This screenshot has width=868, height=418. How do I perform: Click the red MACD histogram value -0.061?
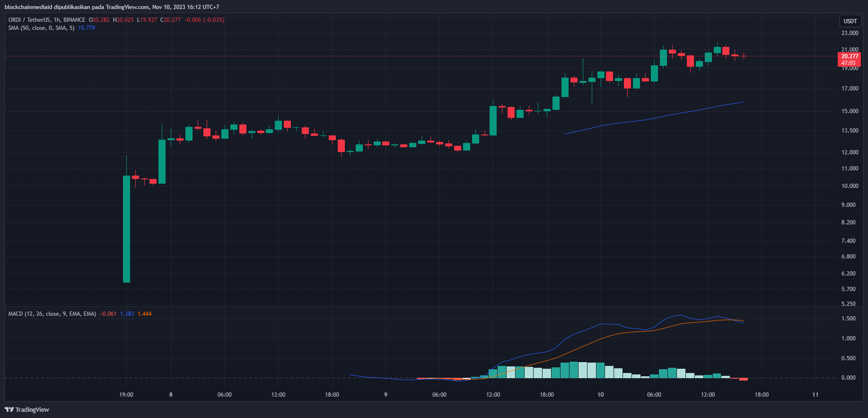click(108, 314)
